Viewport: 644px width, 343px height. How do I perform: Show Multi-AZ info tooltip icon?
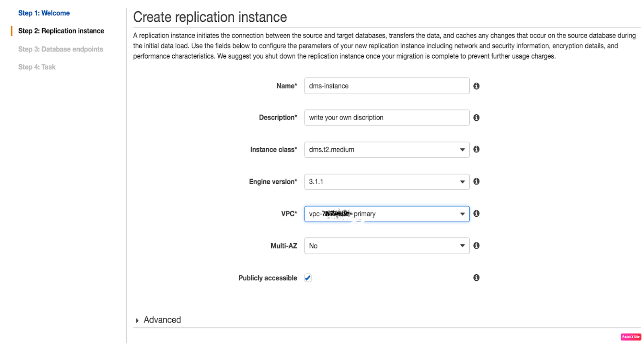[476, 246]
